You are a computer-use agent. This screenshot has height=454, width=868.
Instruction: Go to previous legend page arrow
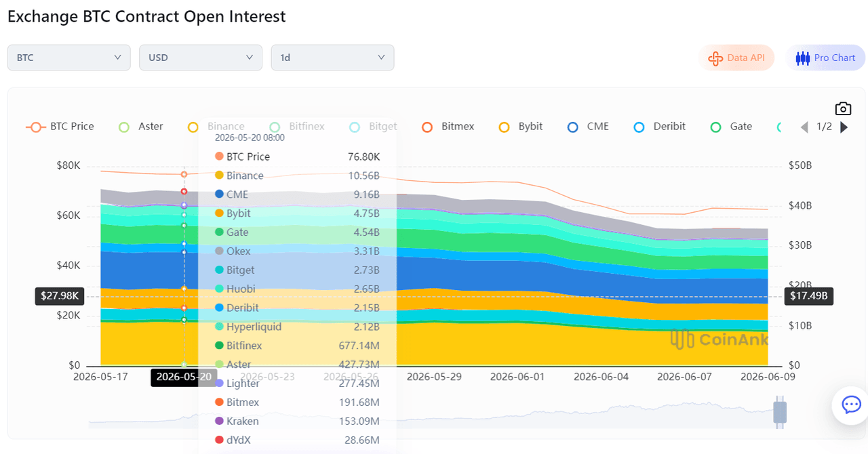[x=805, y=127]
